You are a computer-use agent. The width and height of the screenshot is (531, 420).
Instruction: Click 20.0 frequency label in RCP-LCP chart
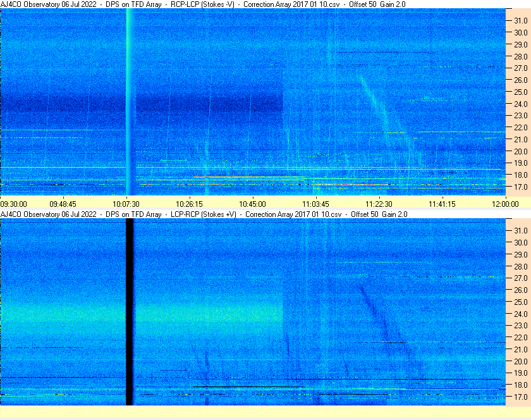pos(521,151)
